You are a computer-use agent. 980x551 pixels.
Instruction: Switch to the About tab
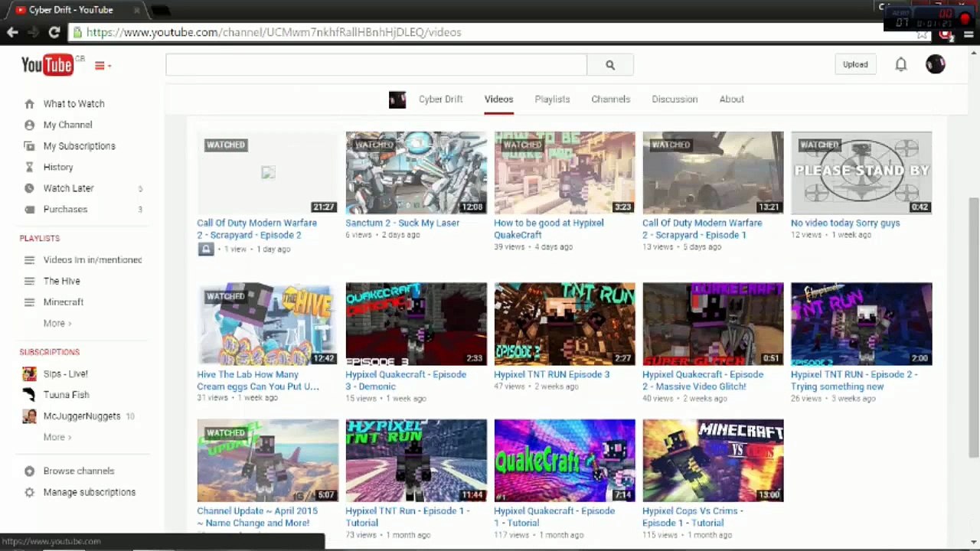pyautogui.click(x=731, y=99)
